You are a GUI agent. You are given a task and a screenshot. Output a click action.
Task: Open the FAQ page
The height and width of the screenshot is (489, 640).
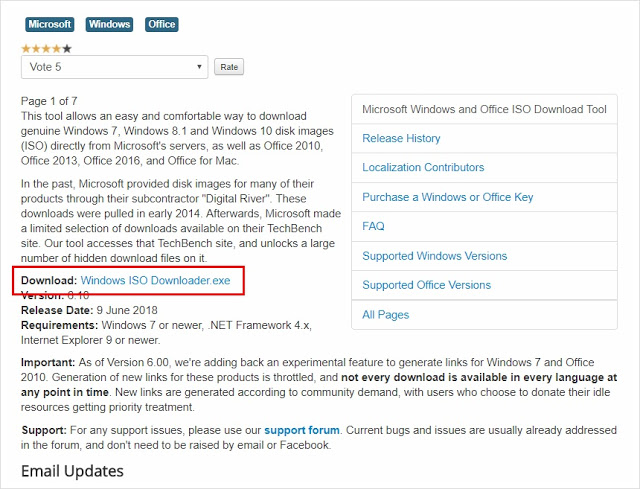point(373,226)
